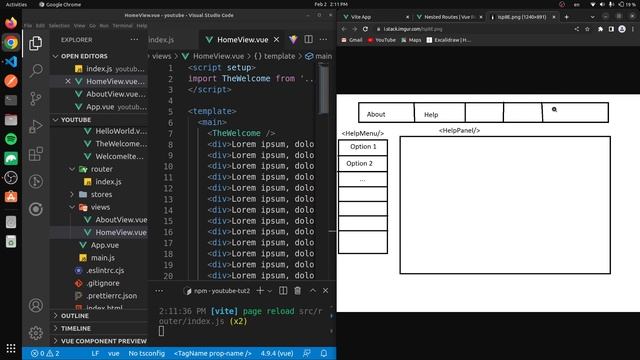
Task: Open the Excalidraw bookmark
Action: [x=449, y=40]
